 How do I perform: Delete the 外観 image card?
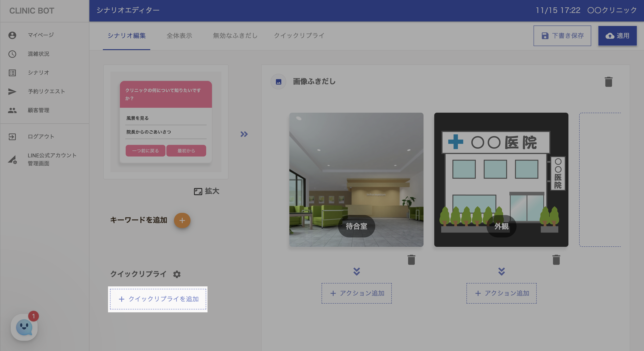coord(556,260)
